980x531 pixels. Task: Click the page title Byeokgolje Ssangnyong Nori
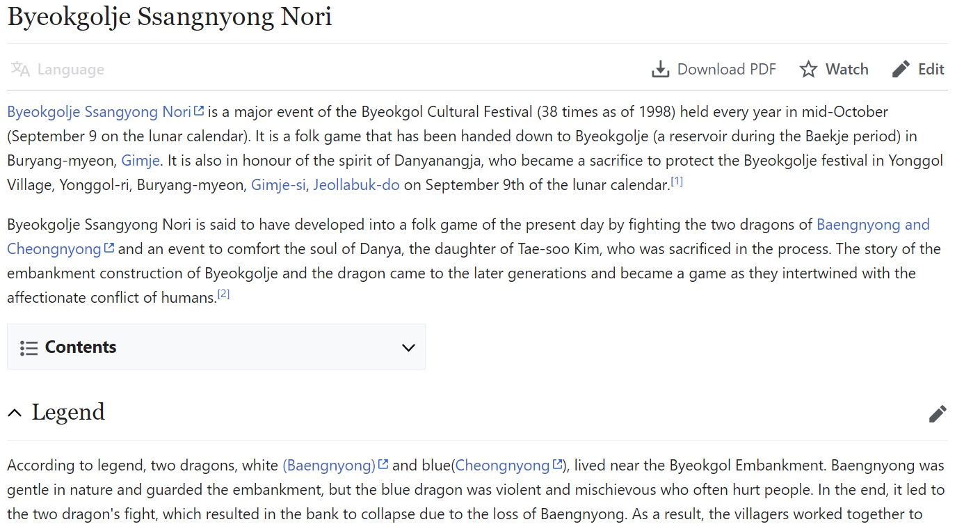[170, 17]
